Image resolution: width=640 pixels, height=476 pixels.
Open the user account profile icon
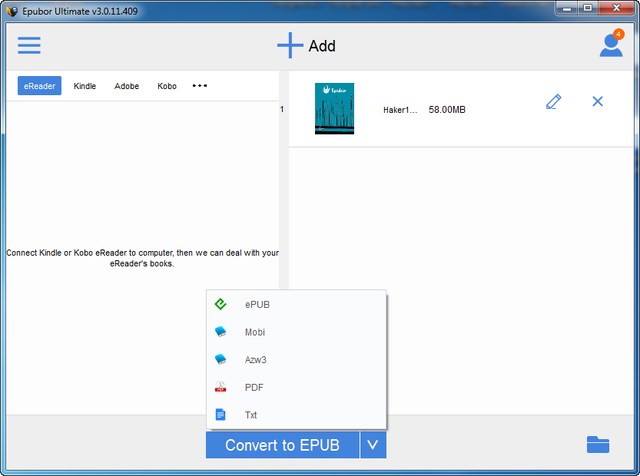611,45
